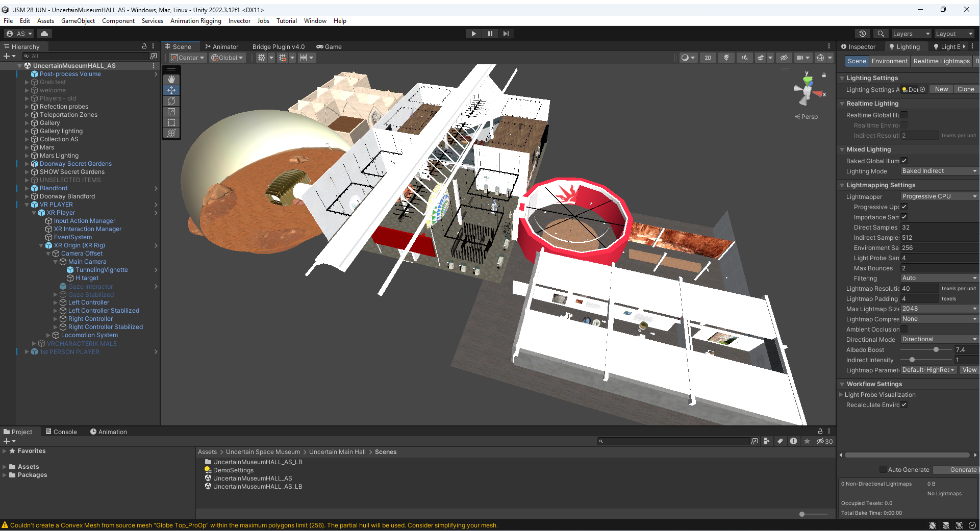Expand the Gallery hierarchy item

[x=27, y=123]
